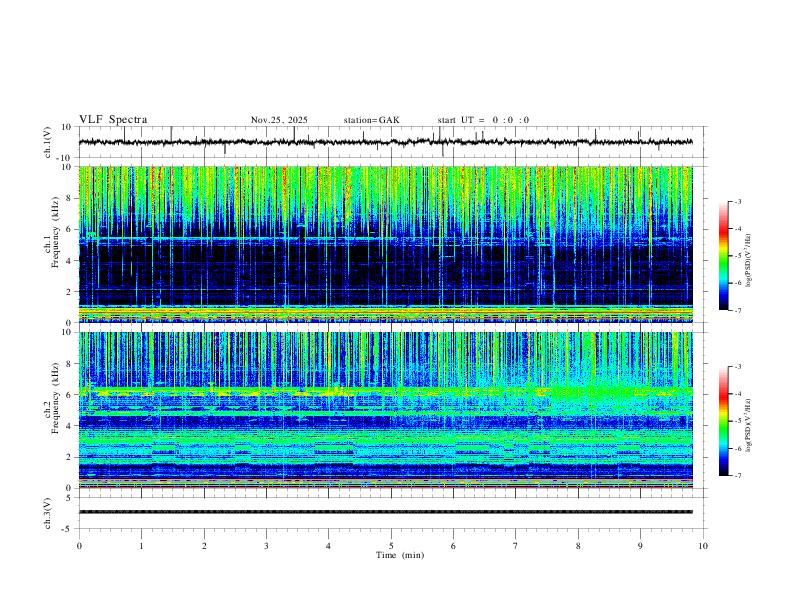Click the "6" kHz tick on ch.2 frequency axis
This screenshot has width=792, height=612.
tap(70, 395)
